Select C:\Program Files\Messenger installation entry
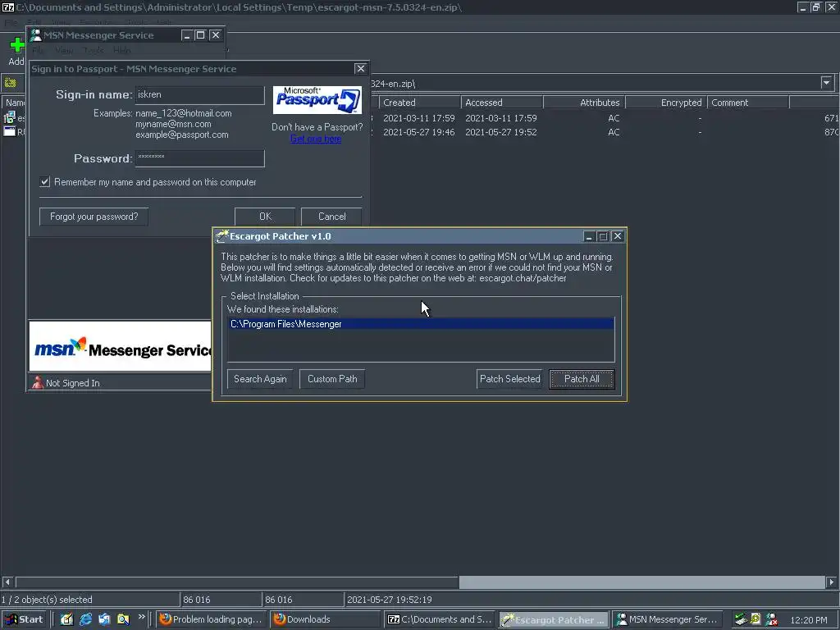 point(421,323)
